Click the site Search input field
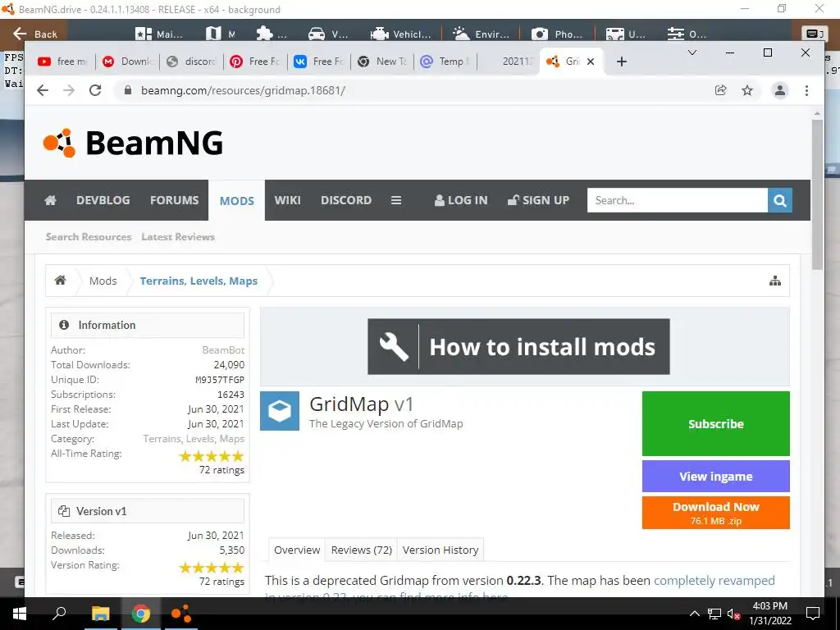This screenshot has width=840, height=630. click(x=677, y=200)
